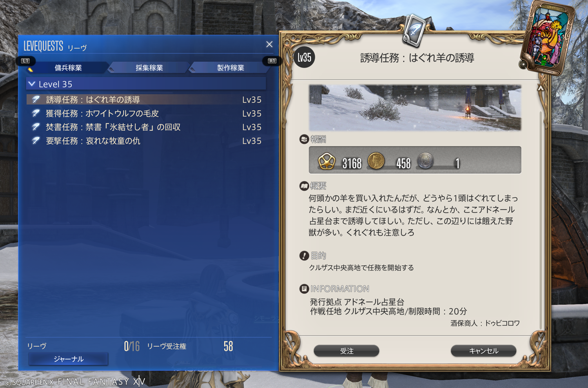Accept the leve with 受注 button
The height and width of the screenshot is (388, 588).
click(x=347, y=351)
